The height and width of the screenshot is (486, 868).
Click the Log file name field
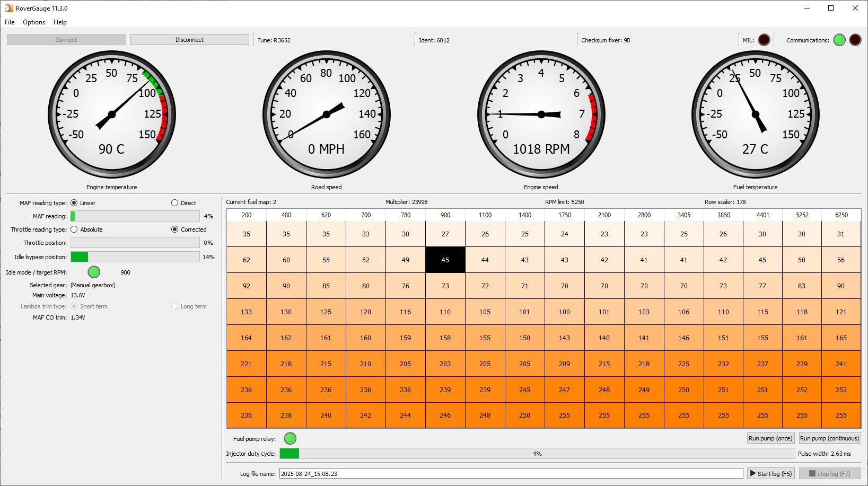coord(511,473)
